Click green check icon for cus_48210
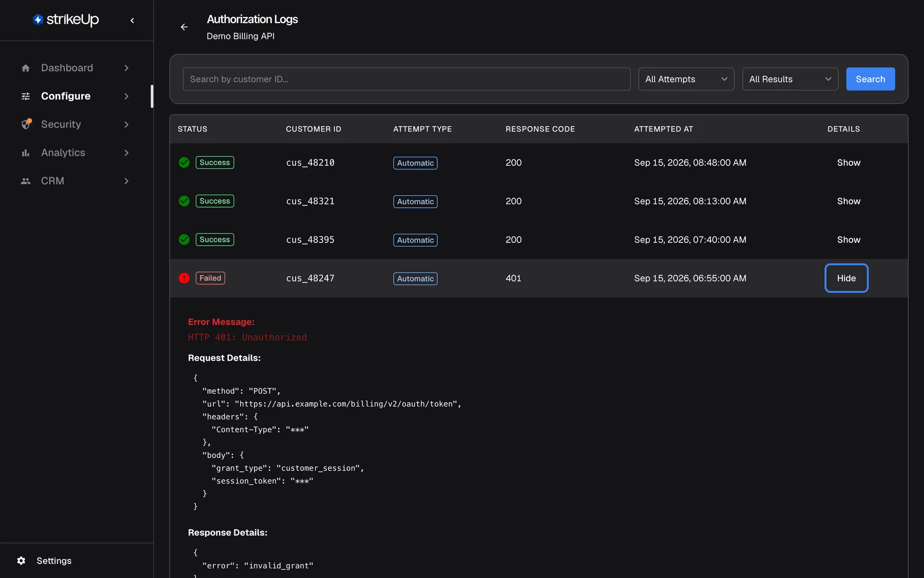The width and height of the screenshot is (924, 578). tap(184, 162)
